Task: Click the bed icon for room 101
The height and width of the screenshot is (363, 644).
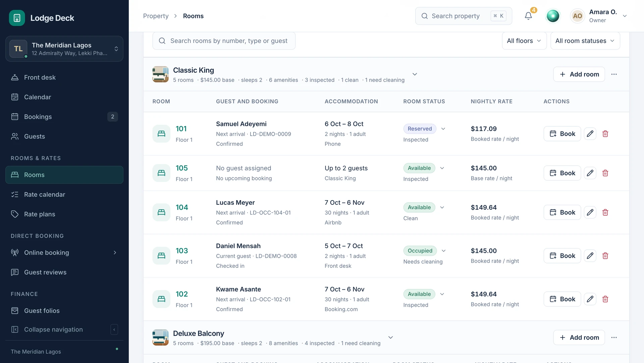Action: (x=161, y=134)
